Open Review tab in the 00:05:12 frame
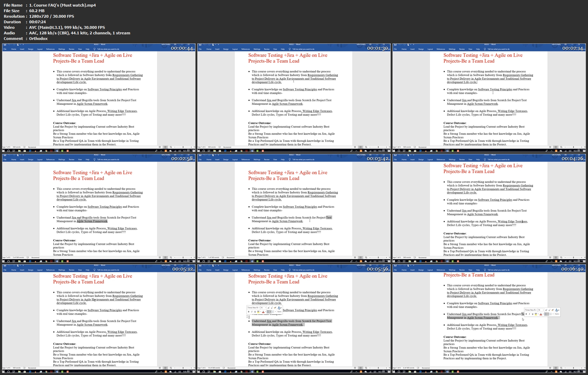 (x=72, y=270)
